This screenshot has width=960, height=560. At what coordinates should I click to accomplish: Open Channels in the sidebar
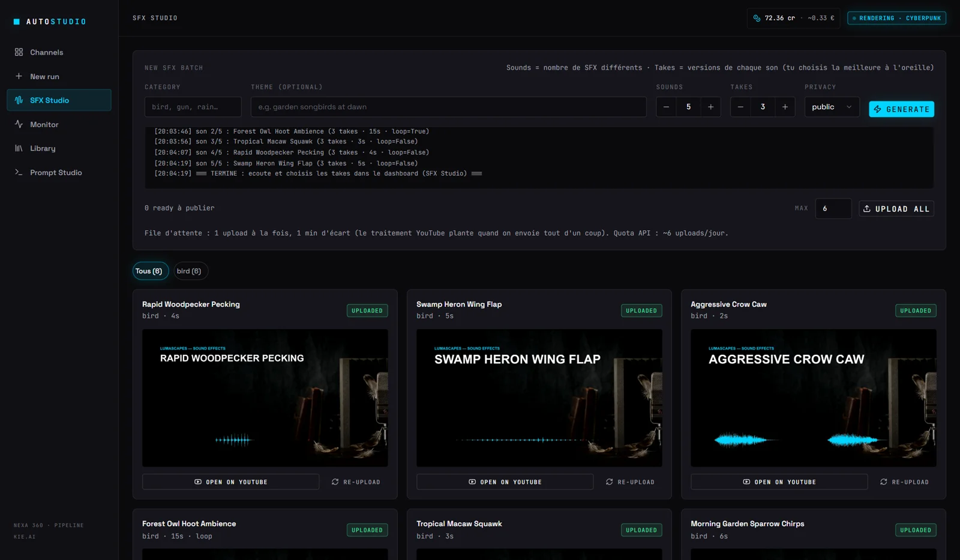pyautogui.click(x=59, y=52)
